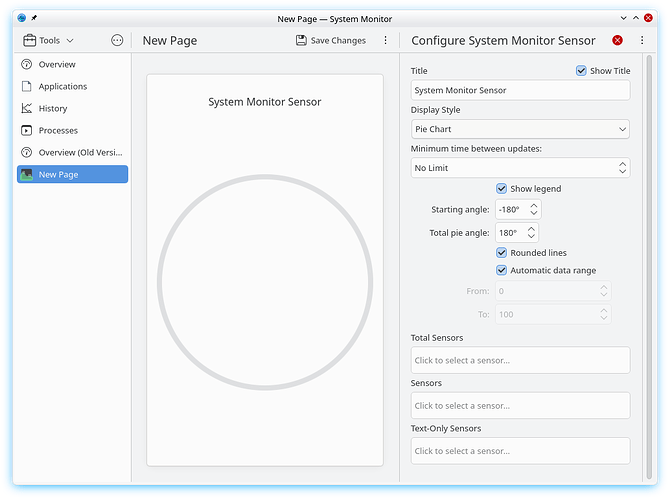The height and width of the screenshot is (500, 669).
Task: Uncheck the Show Title checkbox
Action: (x=581, y=71)
